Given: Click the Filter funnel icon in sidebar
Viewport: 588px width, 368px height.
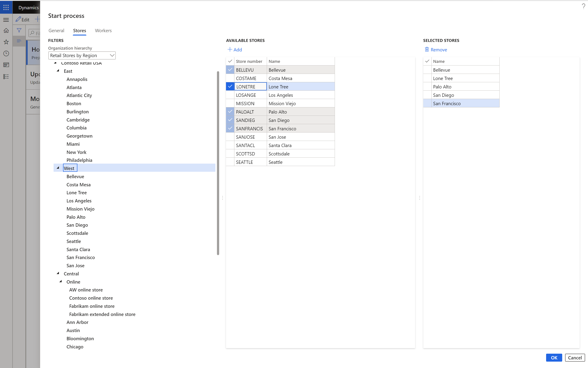Looking at the screenshot, I should coord(19,30).
